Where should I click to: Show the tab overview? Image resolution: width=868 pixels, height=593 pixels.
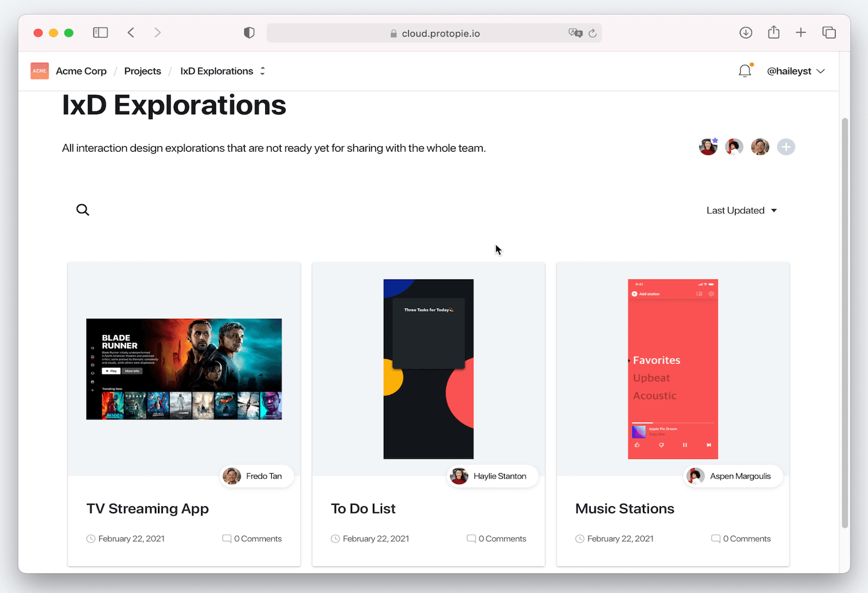coord(829,32)
